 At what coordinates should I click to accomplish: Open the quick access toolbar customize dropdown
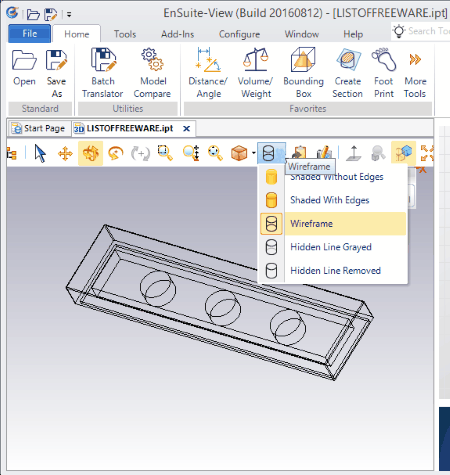click(x=69, y=14)
